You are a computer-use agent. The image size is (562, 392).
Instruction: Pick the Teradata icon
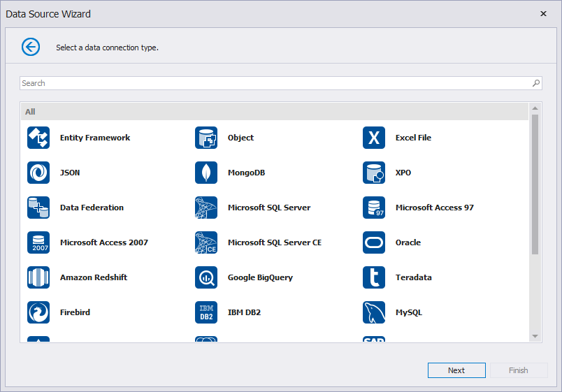(374, 277)
